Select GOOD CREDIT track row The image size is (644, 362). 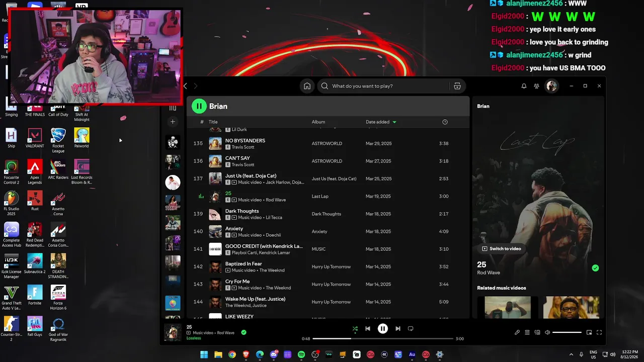point(328,249)
